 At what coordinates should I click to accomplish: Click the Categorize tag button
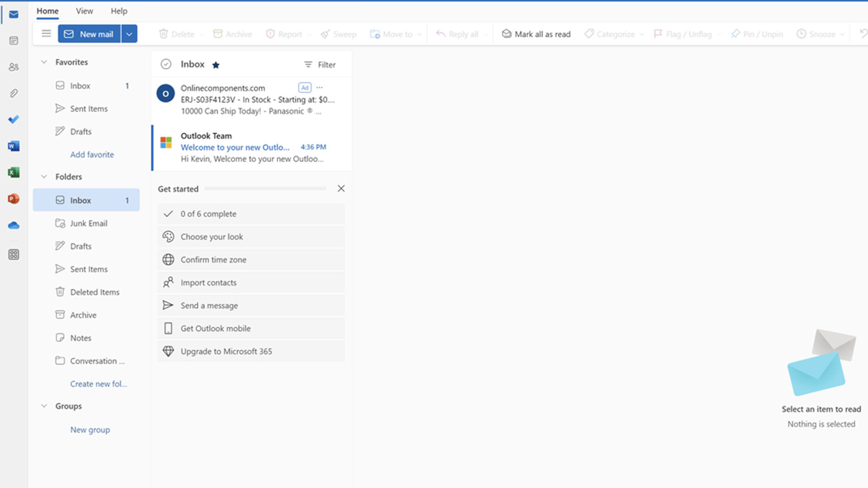(609, 34)
